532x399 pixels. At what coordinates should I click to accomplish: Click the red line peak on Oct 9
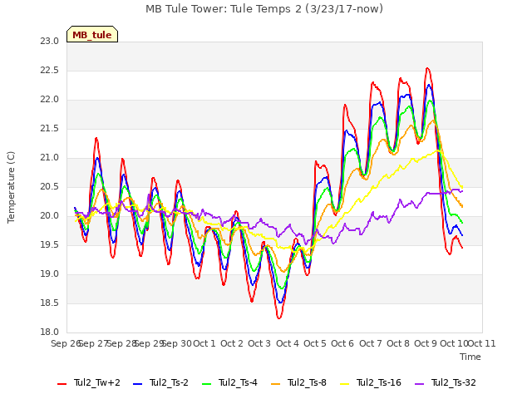pos(427,68)
